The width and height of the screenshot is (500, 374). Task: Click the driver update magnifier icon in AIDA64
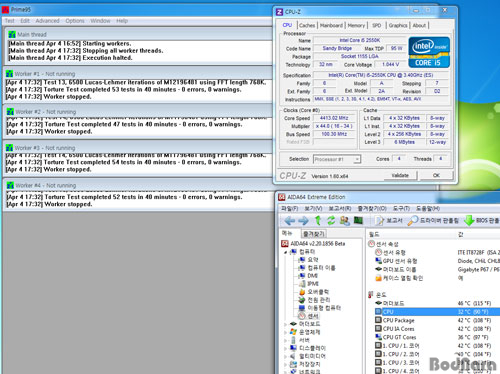[412, 220]
